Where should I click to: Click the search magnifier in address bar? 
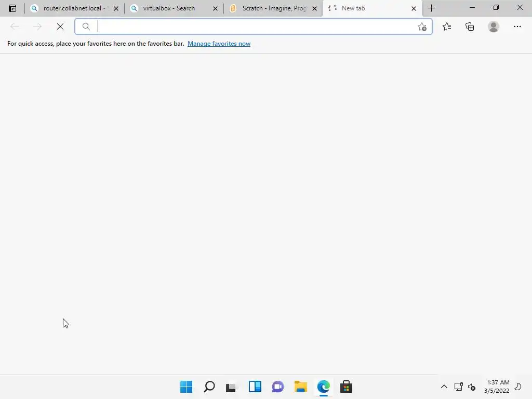[x=86, y=26]
